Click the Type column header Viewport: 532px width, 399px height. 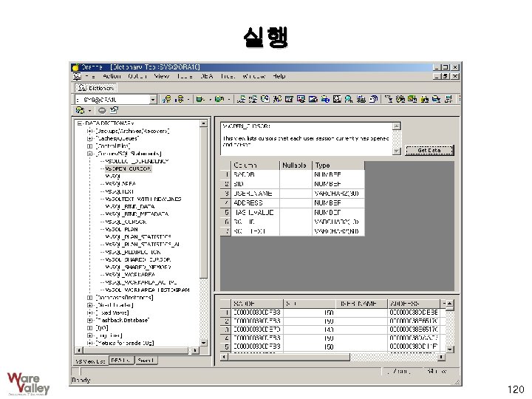point(338,166)
